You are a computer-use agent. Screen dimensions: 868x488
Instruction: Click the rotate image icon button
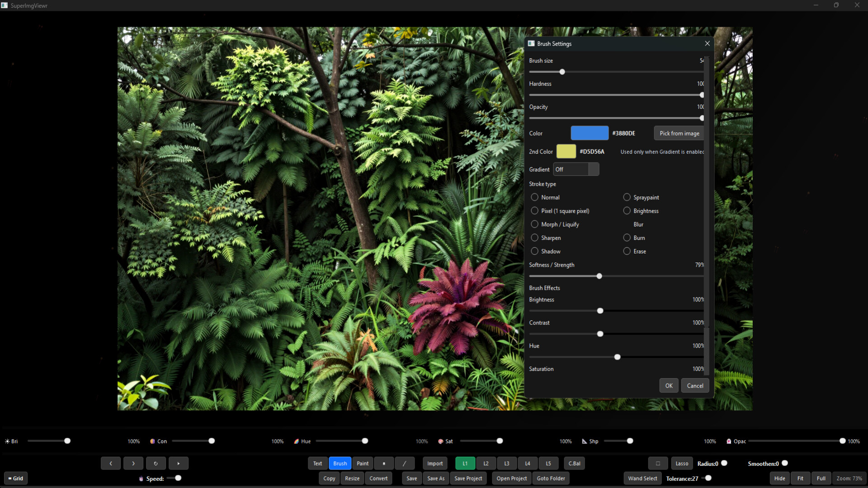pyautogui.click(x=156, y=463)
